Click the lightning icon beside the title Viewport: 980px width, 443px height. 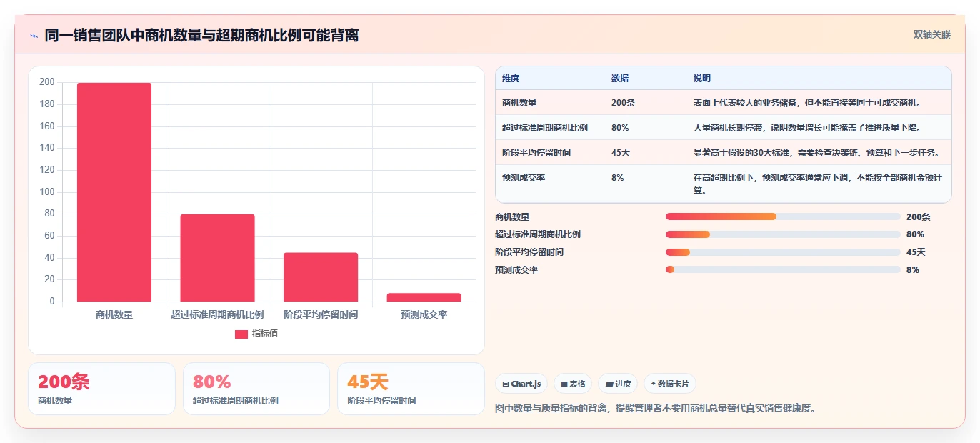tap(34, 35)
